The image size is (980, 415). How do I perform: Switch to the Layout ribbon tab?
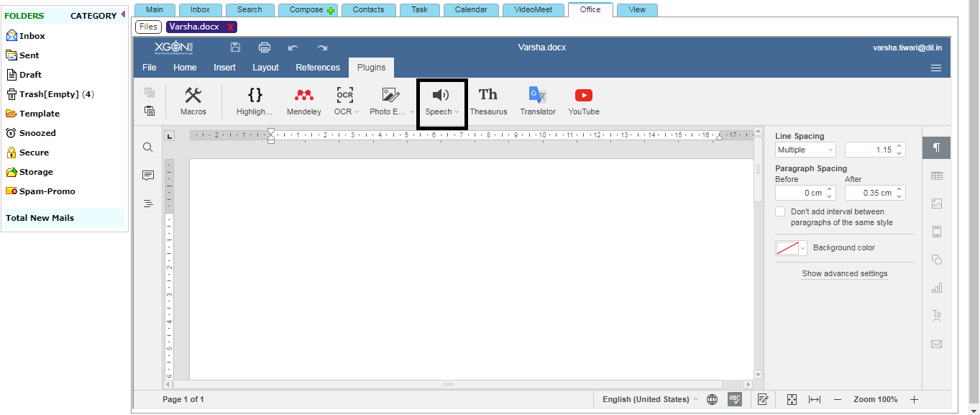point(265,68)
